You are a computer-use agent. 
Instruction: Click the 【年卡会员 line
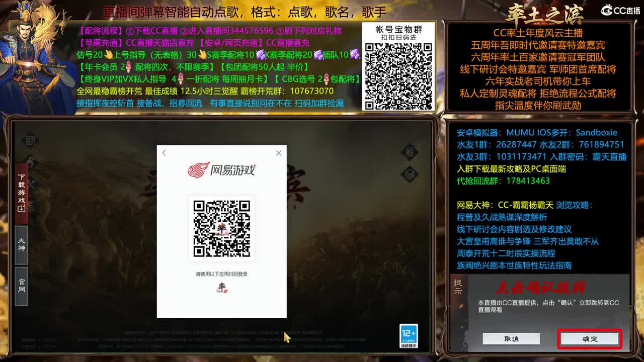(x=193, y=67)
